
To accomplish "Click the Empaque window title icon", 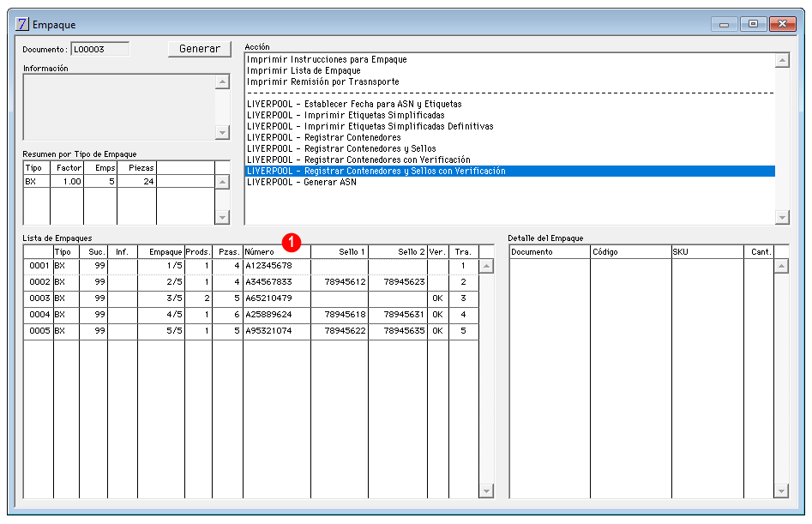I will pos(21,24).
